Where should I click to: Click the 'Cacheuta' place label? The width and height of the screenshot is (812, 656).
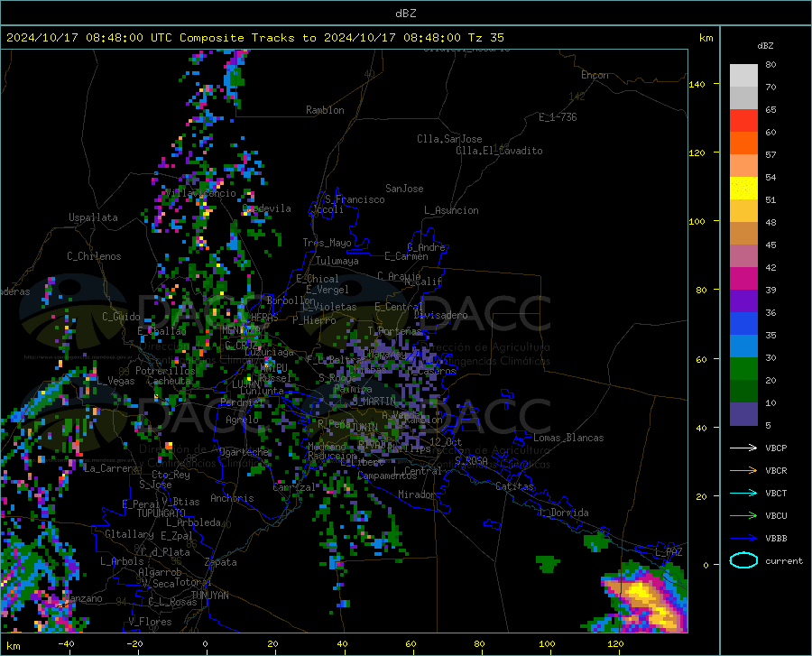pyautogui.click(x=169, y=381)
